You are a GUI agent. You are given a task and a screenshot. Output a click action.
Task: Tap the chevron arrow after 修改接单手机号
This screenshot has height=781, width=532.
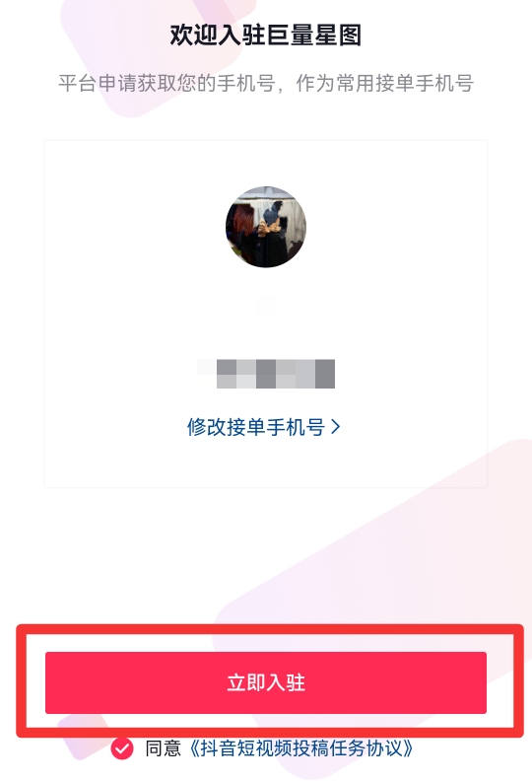click(336, 427)
